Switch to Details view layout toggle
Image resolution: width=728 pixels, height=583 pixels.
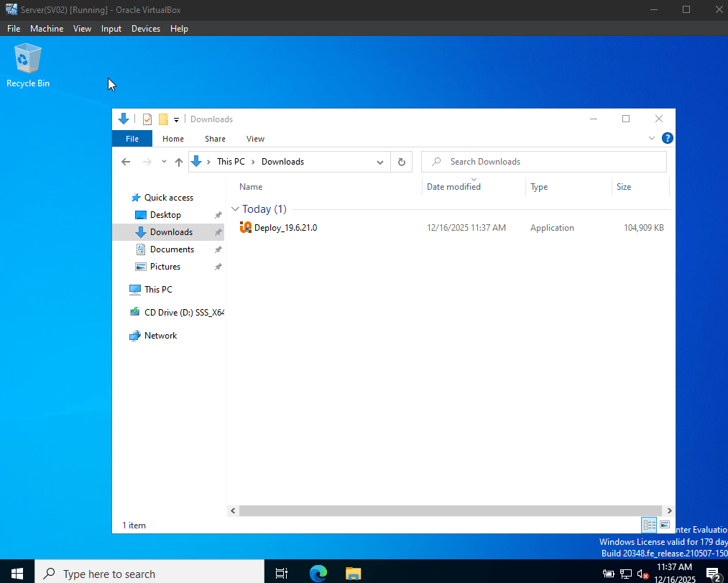(x=649, y=525)
